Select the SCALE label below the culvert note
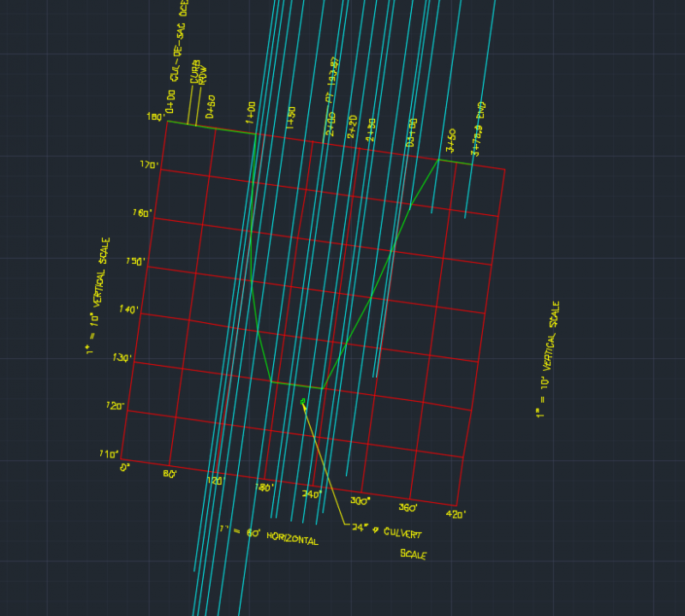The width and height of the screenshot is (685, 616). tap(414, 553)
